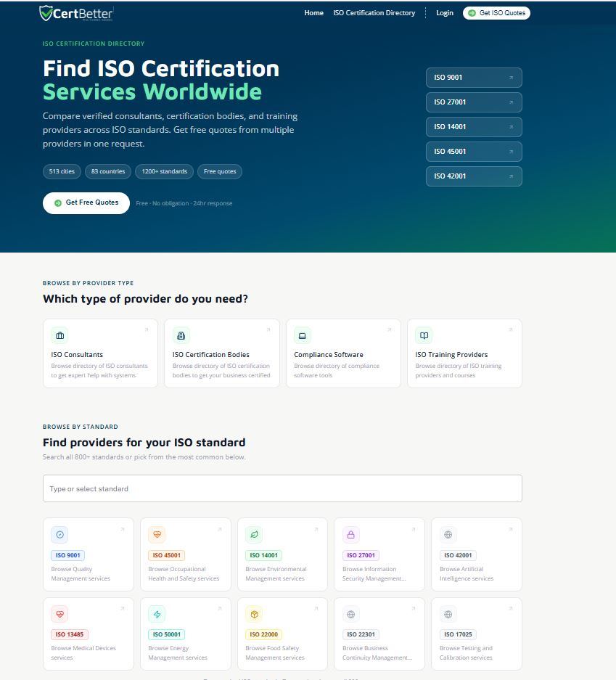616x680 pixels.
Task: Click the ISO 9001 badge in standards grid
Action: pos(68,555)
